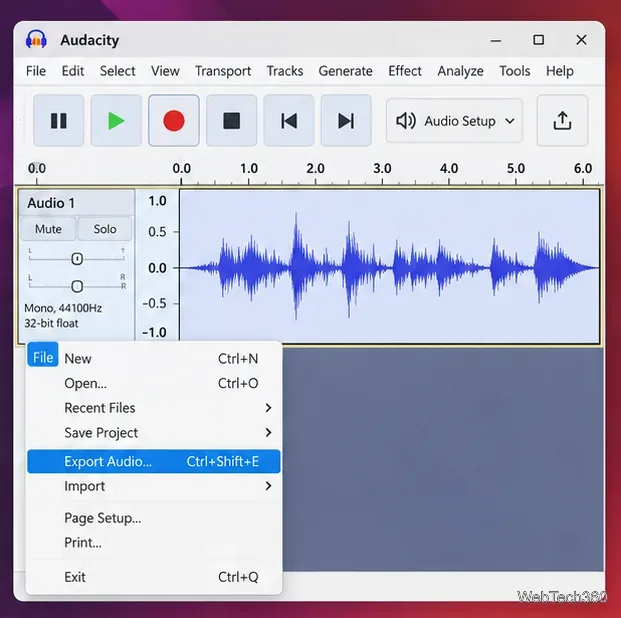The width and height of the screenshot is (621, 618).
Task: Open the Tracks menu
Action: [285, 71]
